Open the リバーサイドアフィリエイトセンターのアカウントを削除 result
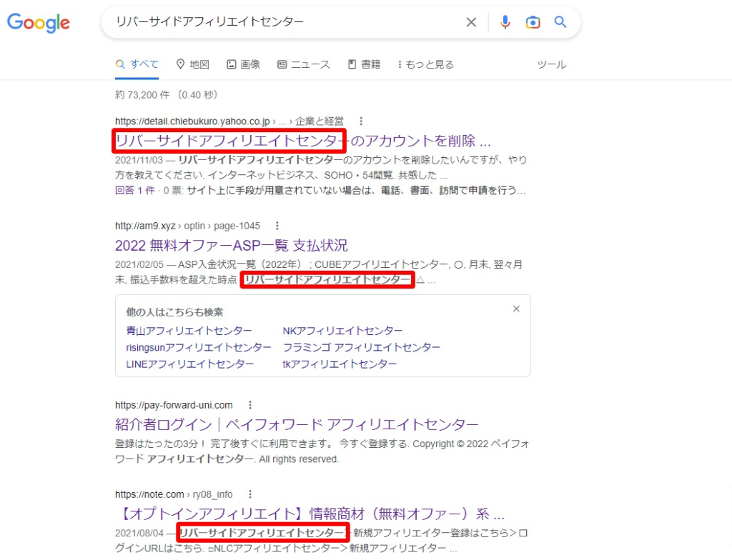Viewport: 732px width, 560px height. pyautogui.click(x=303, y=141)
